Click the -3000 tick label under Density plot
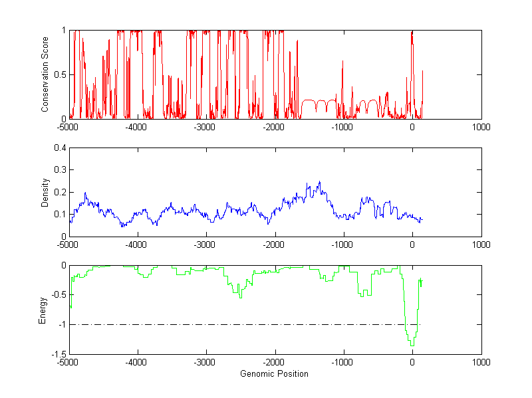This screenshot has width=532, height=398. pos(205,245)
